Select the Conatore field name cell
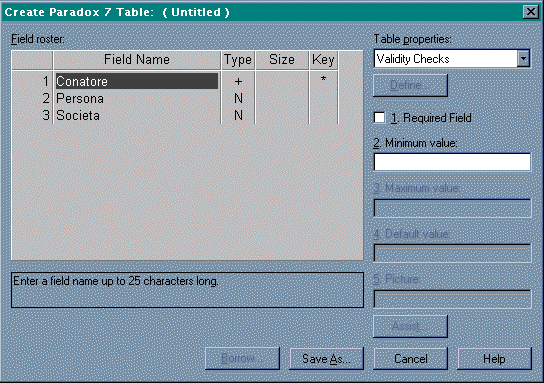 coord(137,81)
